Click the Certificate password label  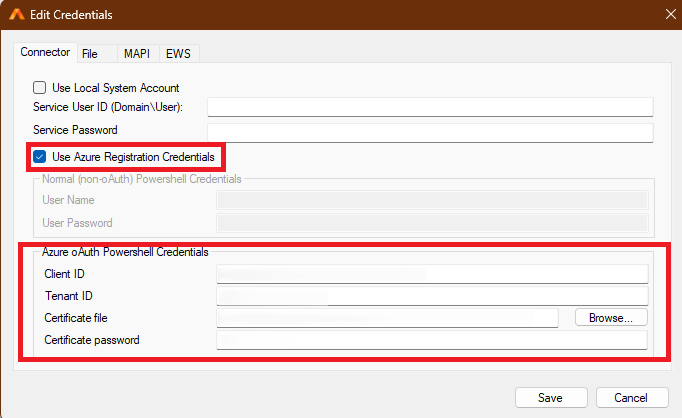pyautogui.click(x=92, y=340)
